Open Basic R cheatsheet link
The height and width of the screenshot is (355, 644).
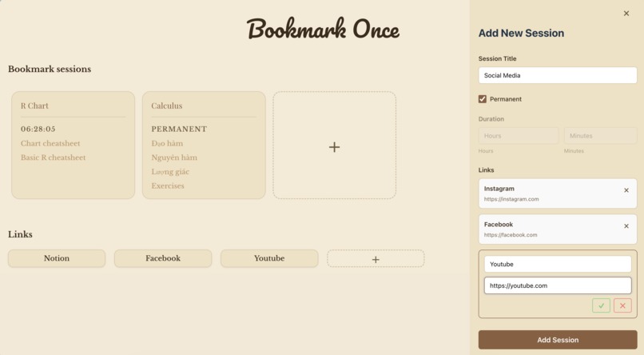point(54,158)
